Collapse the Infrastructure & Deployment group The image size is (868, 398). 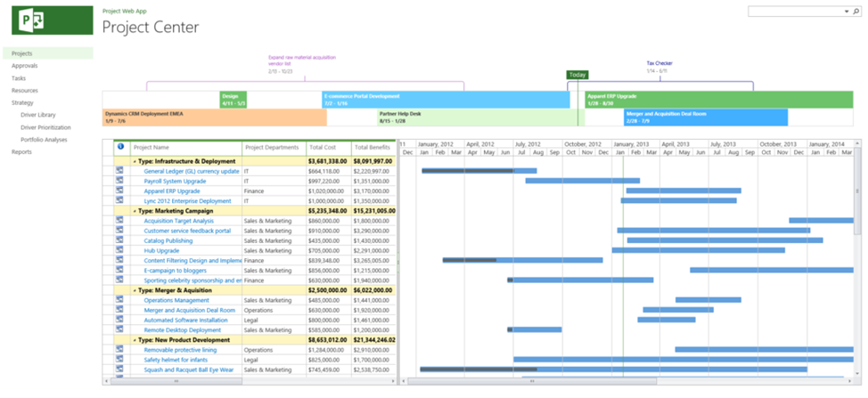[135, 161]
